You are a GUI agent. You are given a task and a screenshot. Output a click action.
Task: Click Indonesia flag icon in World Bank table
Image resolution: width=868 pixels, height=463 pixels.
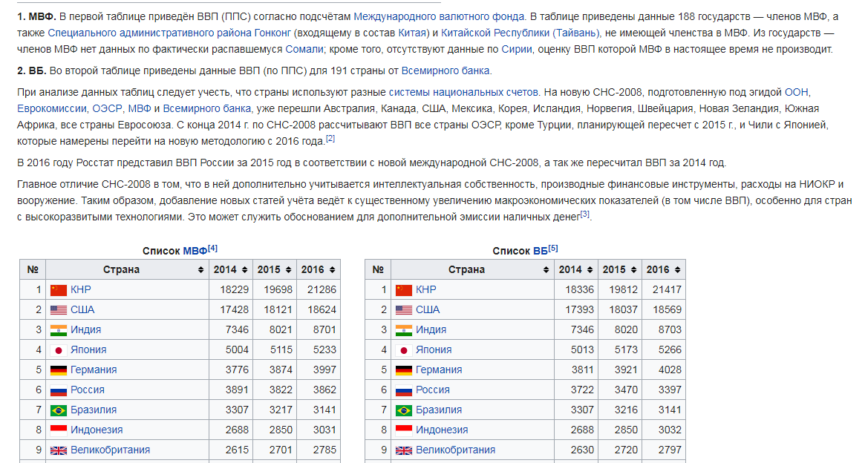tap(403, 430)
